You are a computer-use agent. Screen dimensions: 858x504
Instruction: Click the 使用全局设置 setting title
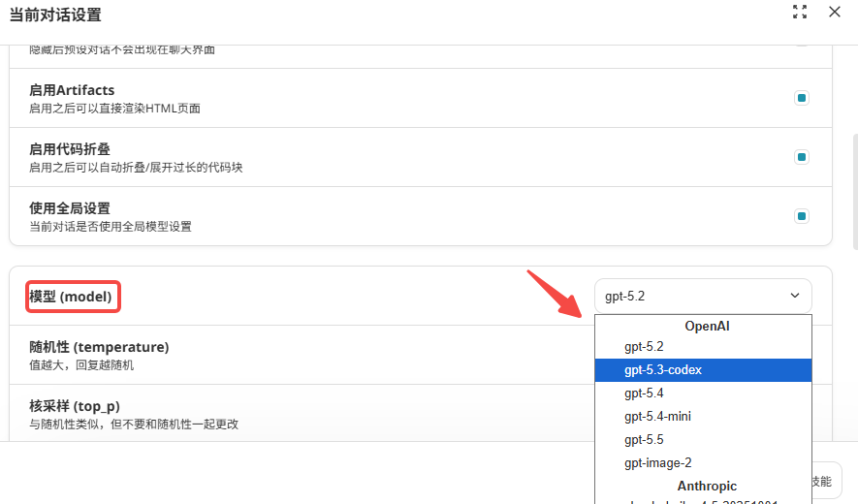(x=70, y=208)
